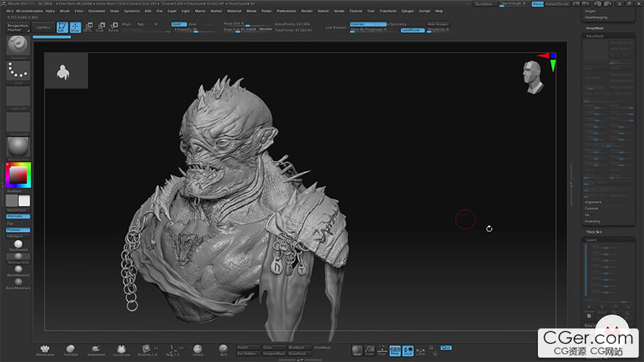Open the current brush thumbnail picker
Viewport: 644px width, 362px height.
point(18,45)
